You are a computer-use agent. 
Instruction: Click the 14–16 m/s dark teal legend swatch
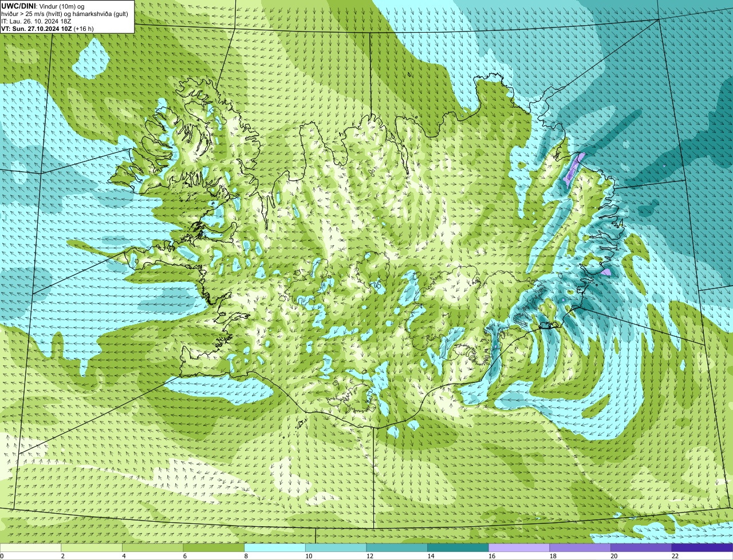coord(458,547)
